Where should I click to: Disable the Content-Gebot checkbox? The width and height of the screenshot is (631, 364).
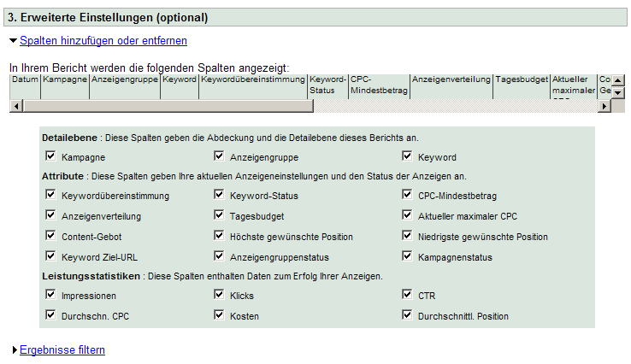pyautogui.click(x=51, y=236)
